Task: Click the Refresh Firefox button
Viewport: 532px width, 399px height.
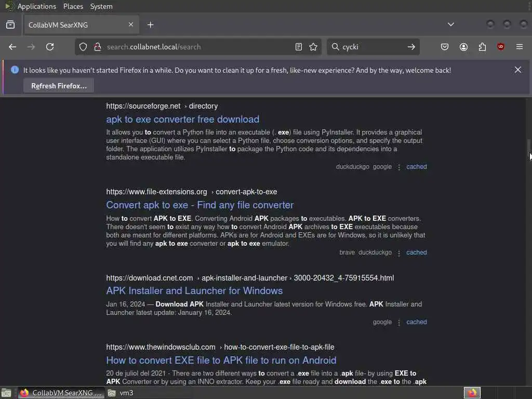Action: (59, 86)
